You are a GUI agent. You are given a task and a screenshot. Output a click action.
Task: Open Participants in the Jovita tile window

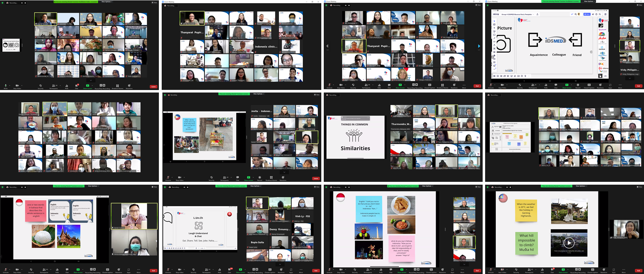pyautogui.click(x=225, y=178)
